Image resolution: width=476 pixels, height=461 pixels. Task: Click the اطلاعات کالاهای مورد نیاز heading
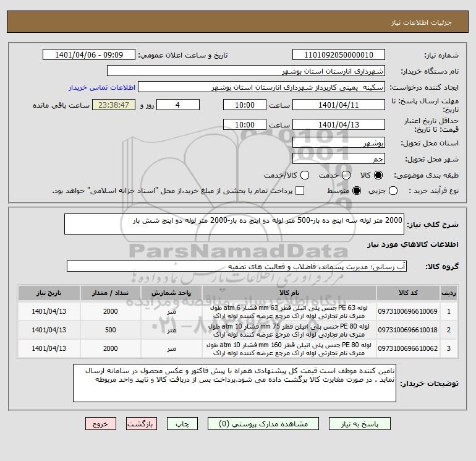pyautogui.click(x=412, y=244)
